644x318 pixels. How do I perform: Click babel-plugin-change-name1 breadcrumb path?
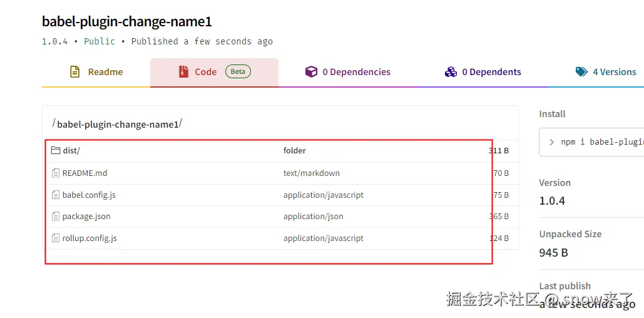[x=118, y=124]
